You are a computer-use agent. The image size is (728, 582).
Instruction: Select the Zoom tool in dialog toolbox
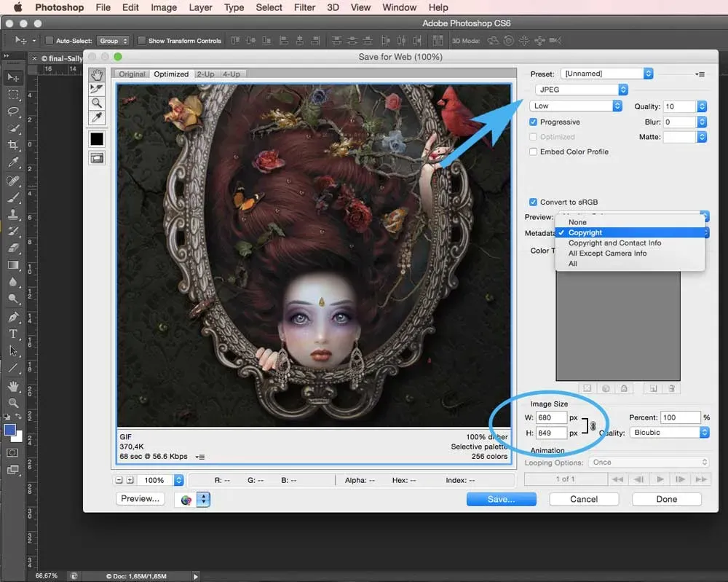(x=97, y=103)
